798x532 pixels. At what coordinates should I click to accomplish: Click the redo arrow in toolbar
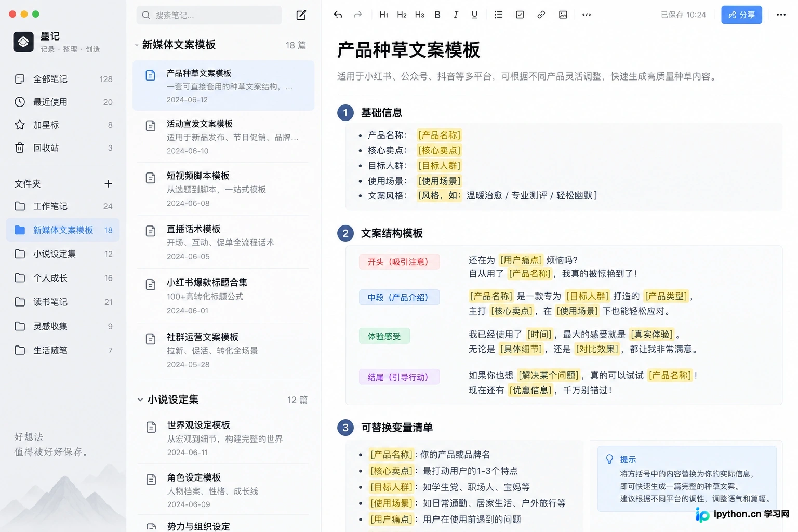click(x=357, y=15)
